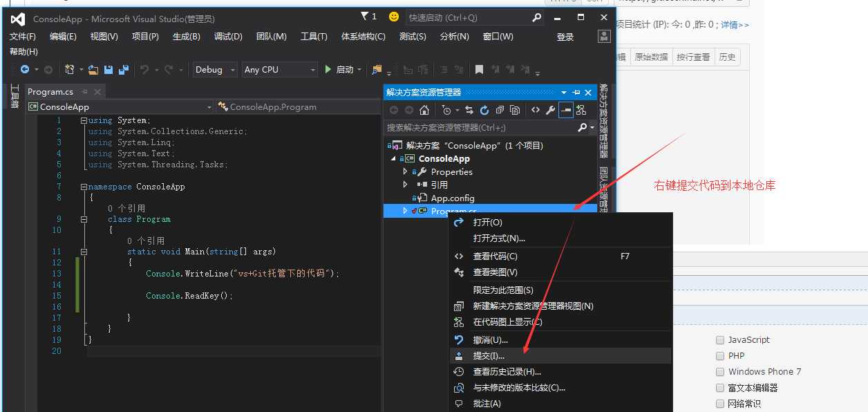Click the Quick Launch search magnifier icon
The height and width of the screenshot is (412, 868).
click(537, 17)
